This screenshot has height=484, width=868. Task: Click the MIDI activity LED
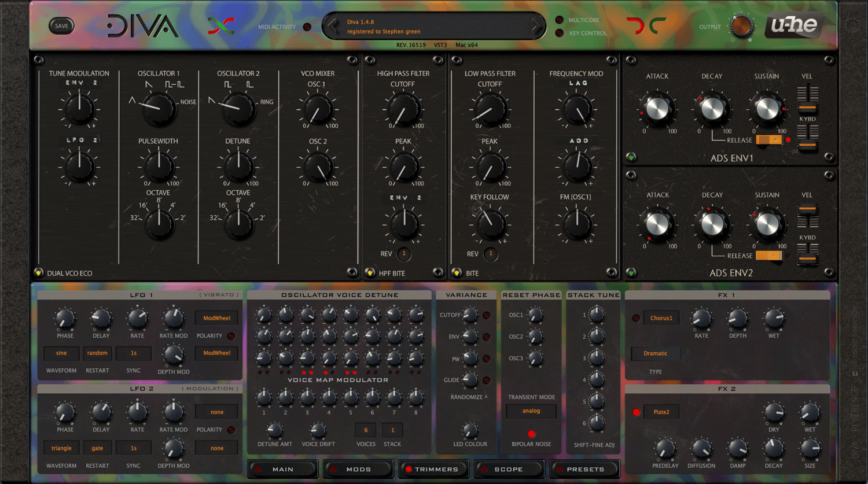click(307, 27)
